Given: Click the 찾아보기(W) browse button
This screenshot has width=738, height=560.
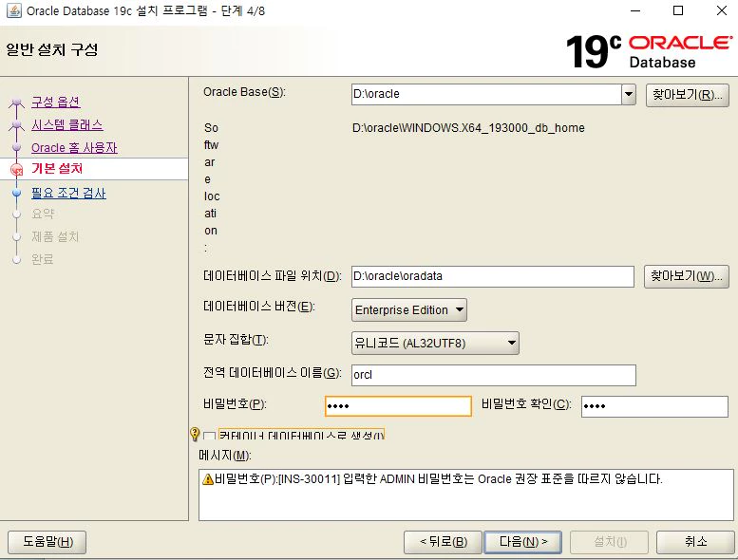Looking at the screenshot, I should tap(686, 276).
